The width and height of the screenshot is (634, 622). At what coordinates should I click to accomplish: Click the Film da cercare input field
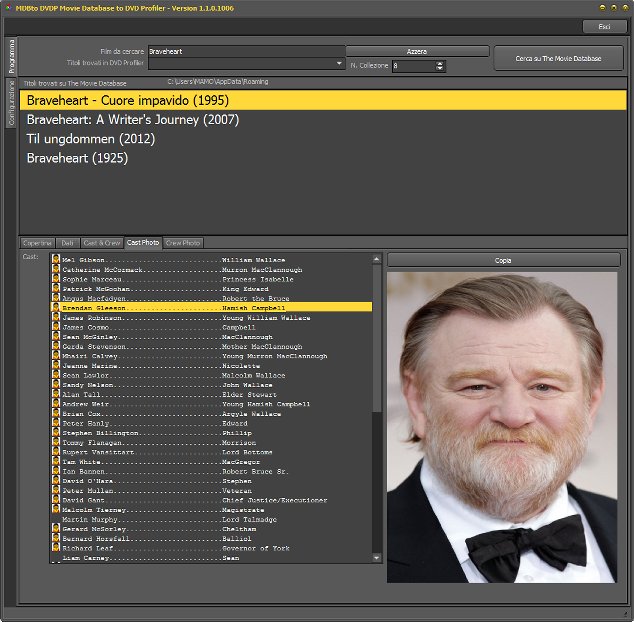247,51
